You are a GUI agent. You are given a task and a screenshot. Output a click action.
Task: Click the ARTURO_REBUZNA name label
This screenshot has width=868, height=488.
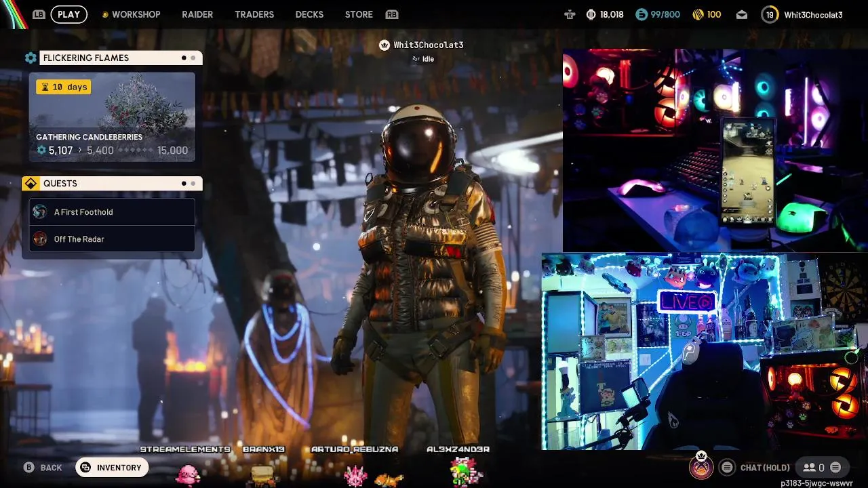[x=355, y=449]
